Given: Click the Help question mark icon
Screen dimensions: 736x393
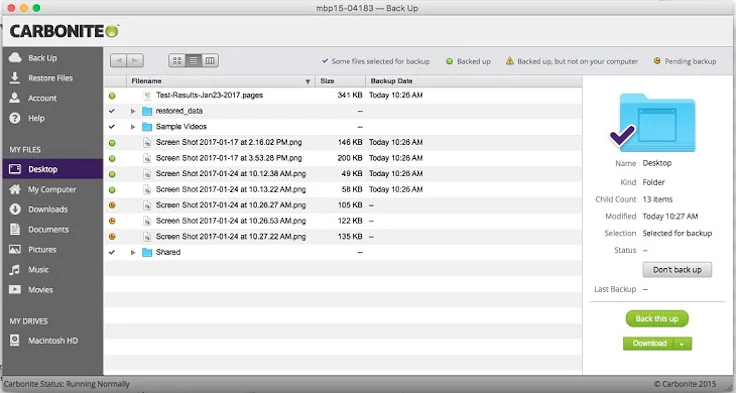Looking at the screenshot, I should pos(15,118).
